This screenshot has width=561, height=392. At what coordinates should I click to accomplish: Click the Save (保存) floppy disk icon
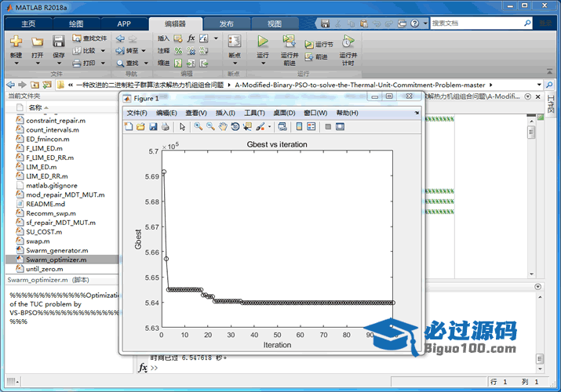click(x=58, y=42)
